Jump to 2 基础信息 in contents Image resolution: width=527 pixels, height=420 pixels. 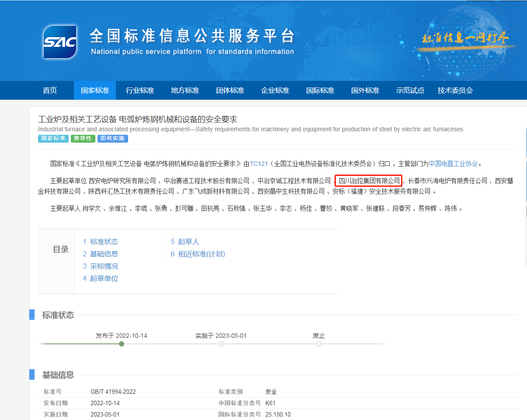[101, 254]
